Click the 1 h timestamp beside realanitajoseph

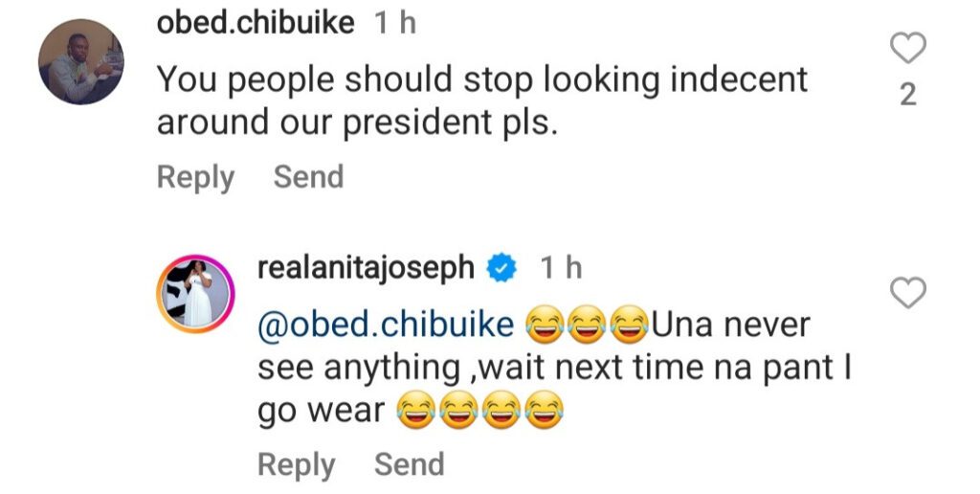click(x=559, y=269)
